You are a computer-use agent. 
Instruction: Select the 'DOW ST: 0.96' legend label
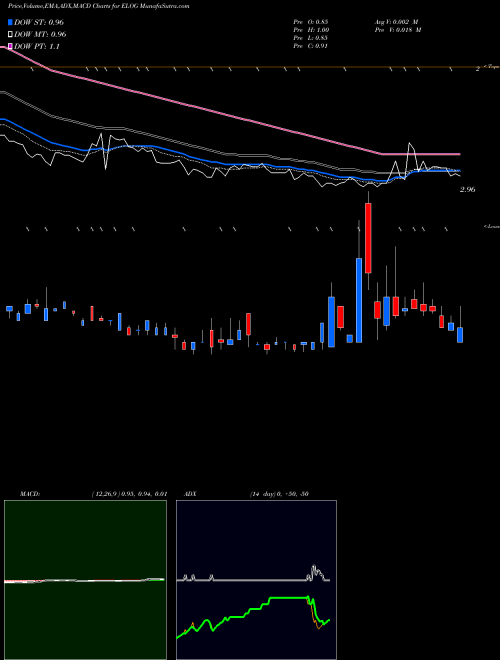[39, 22]
